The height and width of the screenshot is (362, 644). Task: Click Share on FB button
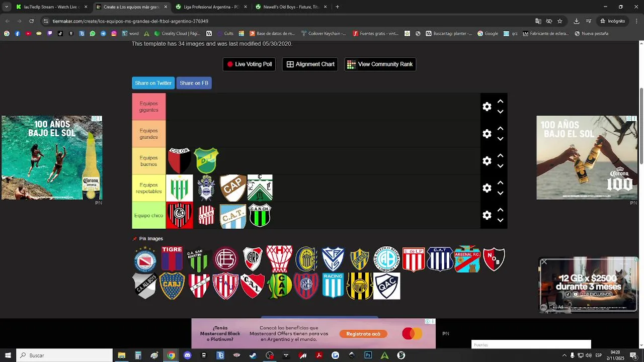194,83
